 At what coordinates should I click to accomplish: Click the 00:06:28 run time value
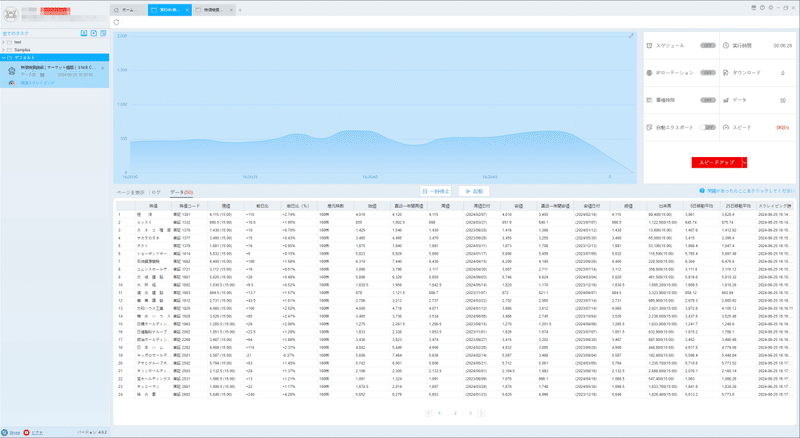(x=783, y=45)
